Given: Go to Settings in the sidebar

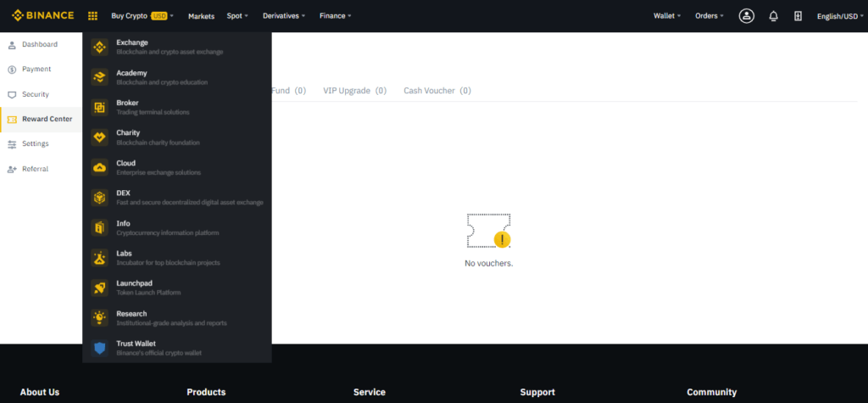Looking at the screenshot, I should click(41, 144).
